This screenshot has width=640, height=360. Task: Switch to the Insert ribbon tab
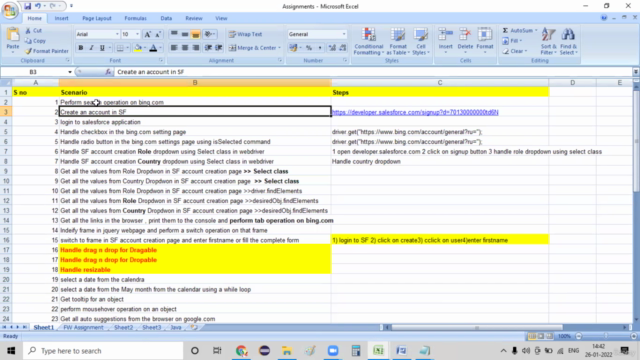click(x=62, y=18)
